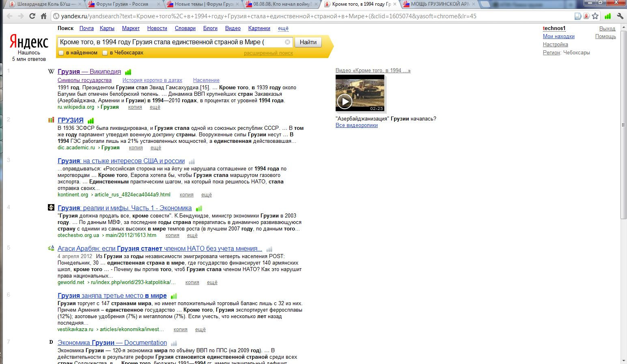Check the 'в Чебоксарах' checkbox
Screen dimensions: 627x364
105,53
